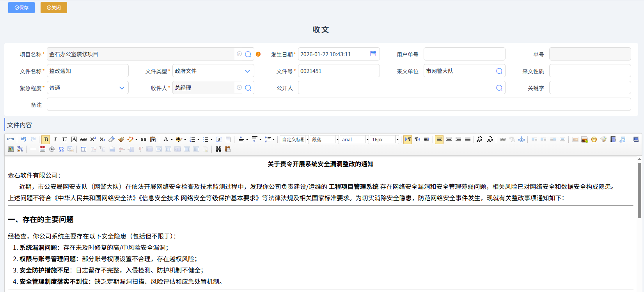This screenshot has width=644, height=292.
Task: Toggle left-to-right text direction
Action: [408, 139]
